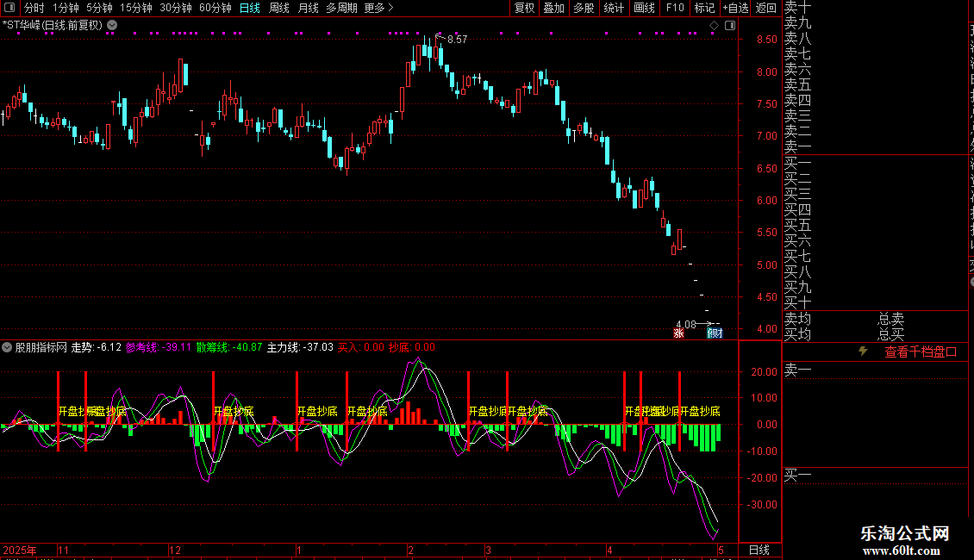Click the 日线 label at bottom right of timeline
The width and height of the screenshot is (974, 560).
pyautogui.click(x=759, y=550)
